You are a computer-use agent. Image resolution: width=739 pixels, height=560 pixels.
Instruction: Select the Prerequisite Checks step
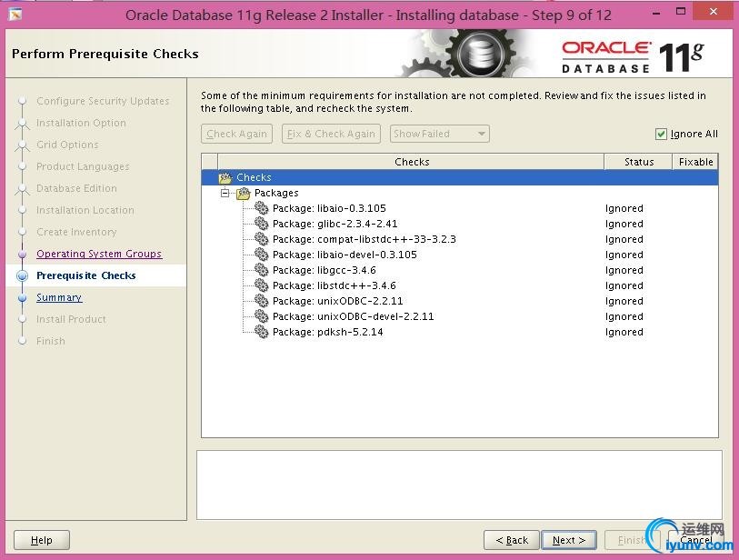pos(85,275)
